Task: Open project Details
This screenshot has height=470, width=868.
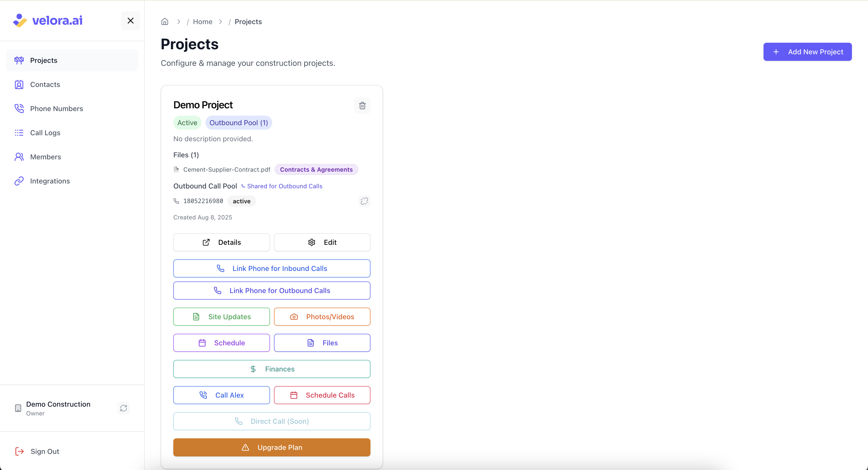Action: (221, 243)
